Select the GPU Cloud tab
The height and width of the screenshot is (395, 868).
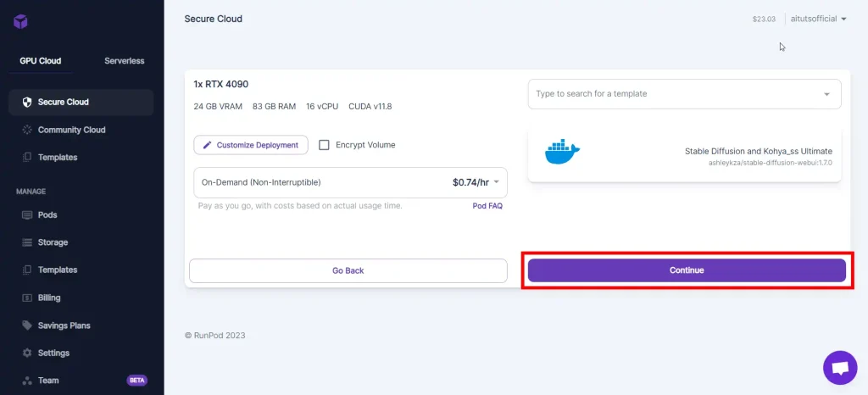tap(41, 61)
